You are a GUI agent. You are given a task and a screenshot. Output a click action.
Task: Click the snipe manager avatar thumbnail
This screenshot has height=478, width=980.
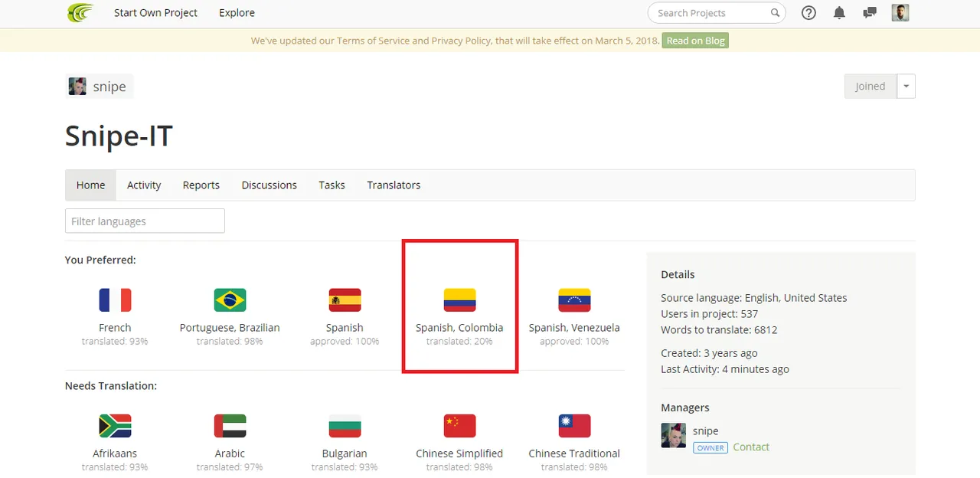pyautogui.click(x=674, y=435)
